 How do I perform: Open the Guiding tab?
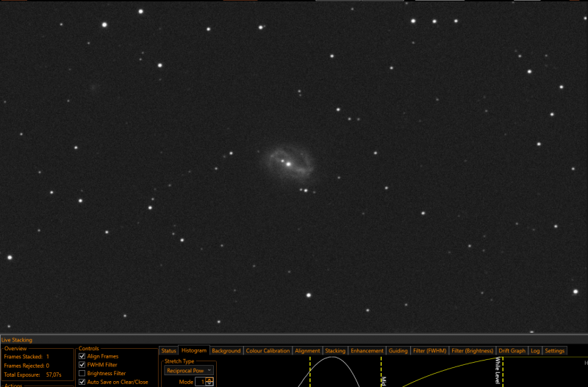(398, 351)
